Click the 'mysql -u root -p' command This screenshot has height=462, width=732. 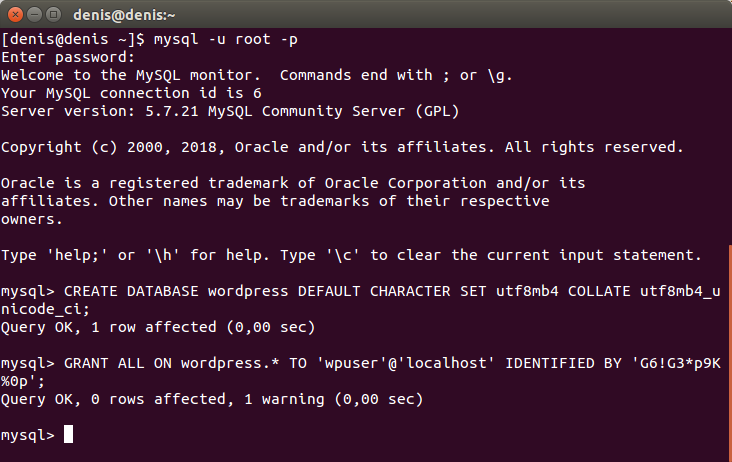pos(226,40)
